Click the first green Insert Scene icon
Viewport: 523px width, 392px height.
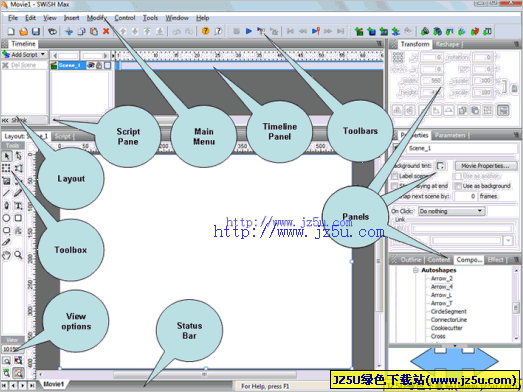pyautogui.click(x=359, y=31)
